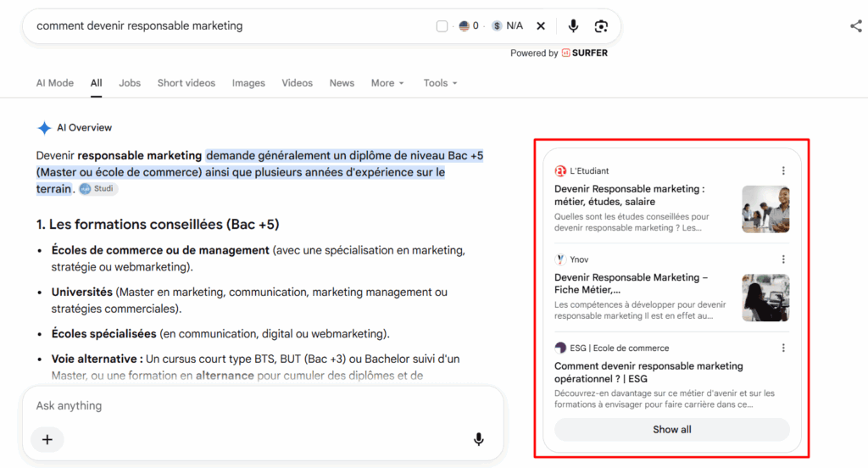
Task: Click the heading '1. Les formations conseillées (Bac +5)'
Action: (158, 225)
